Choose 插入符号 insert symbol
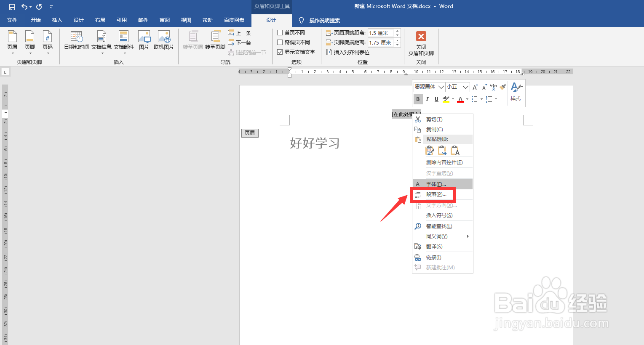The height and width of the screenshot is (345, 644). pyautogui.click(x=443, y=215)
